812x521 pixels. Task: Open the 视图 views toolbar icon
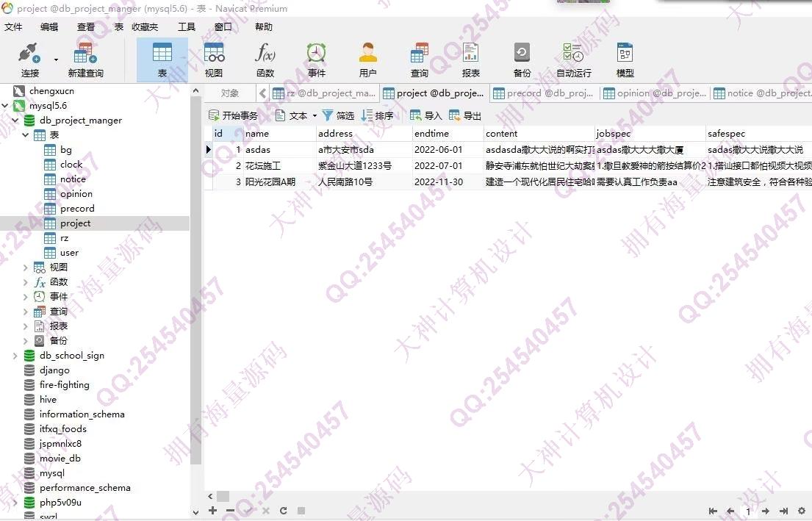pos(213,60)
